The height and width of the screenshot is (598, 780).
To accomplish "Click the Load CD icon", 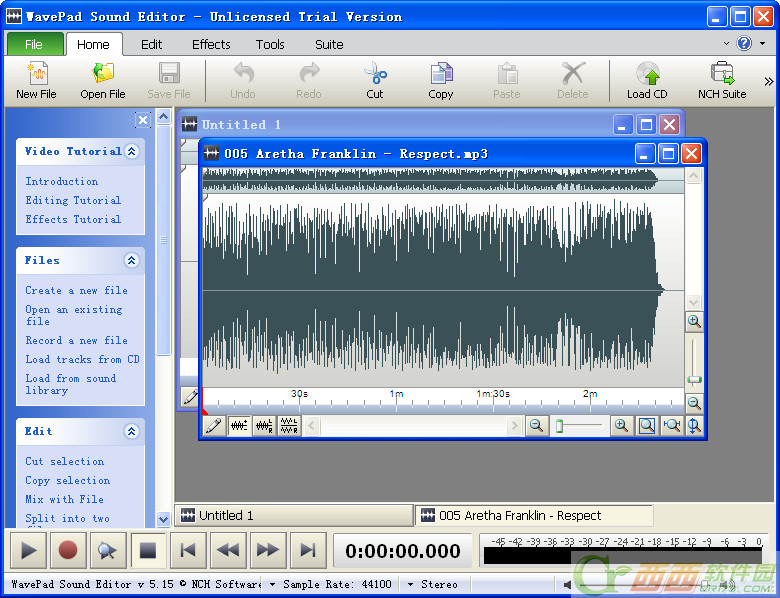I will [647, 81].
